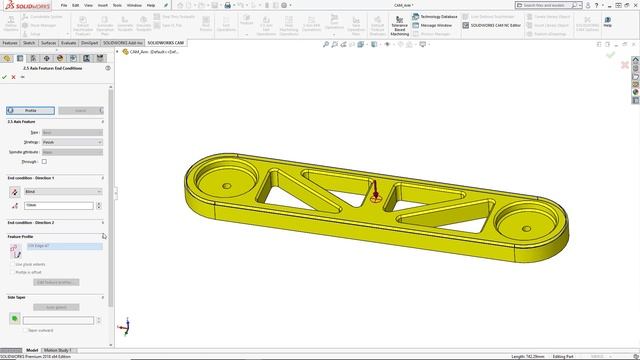The height and width of the screenshot is (360, 640).
Task: Open the File menu
Action: coord(64,5)
